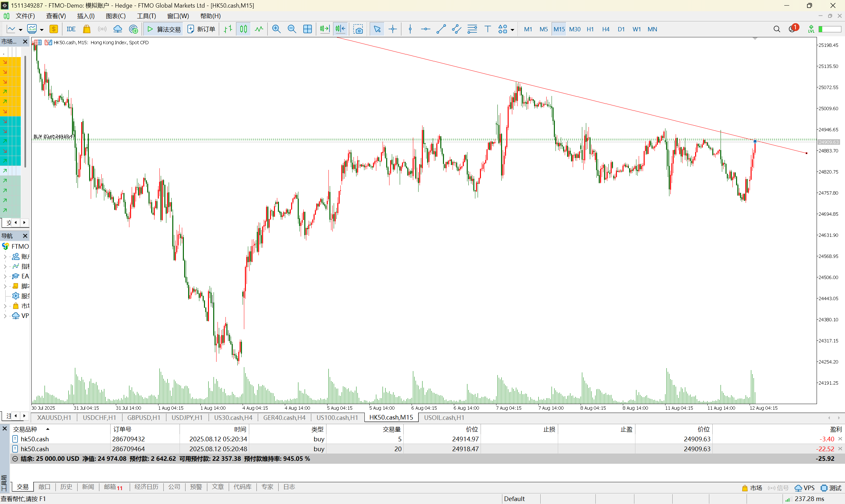Select the Fibonacci retracement tool

click(x=472, y=29)
